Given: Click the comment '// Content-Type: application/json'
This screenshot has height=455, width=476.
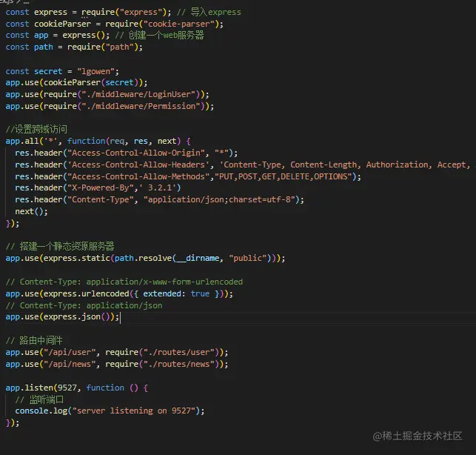Looking at the screenshot, I should [84, 305].
